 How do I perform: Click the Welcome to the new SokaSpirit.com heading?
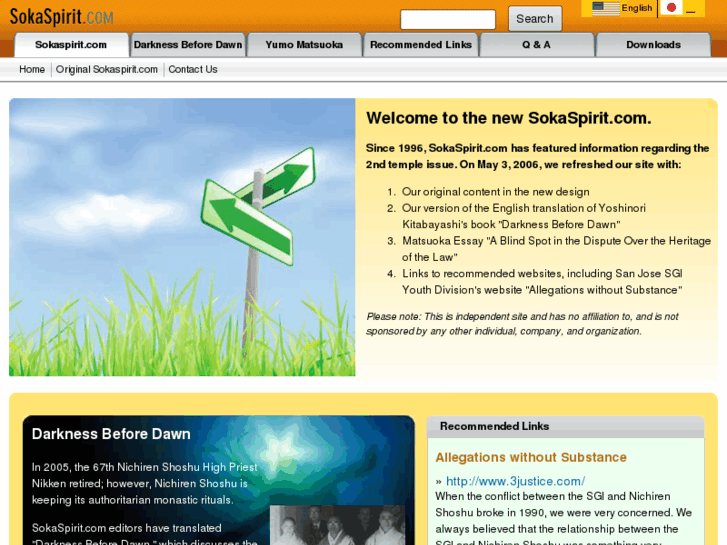coord(509,118)
